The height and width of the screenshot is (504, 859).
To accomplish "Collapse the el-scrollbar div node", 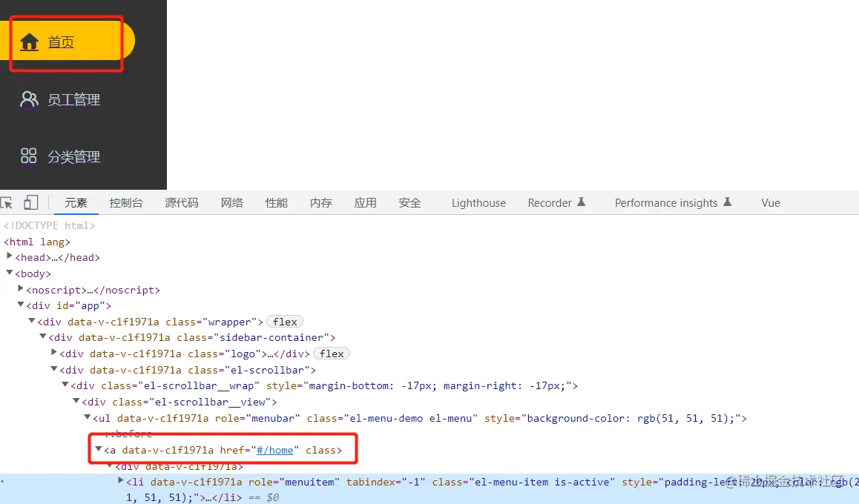I will click(x=54, y=369).
